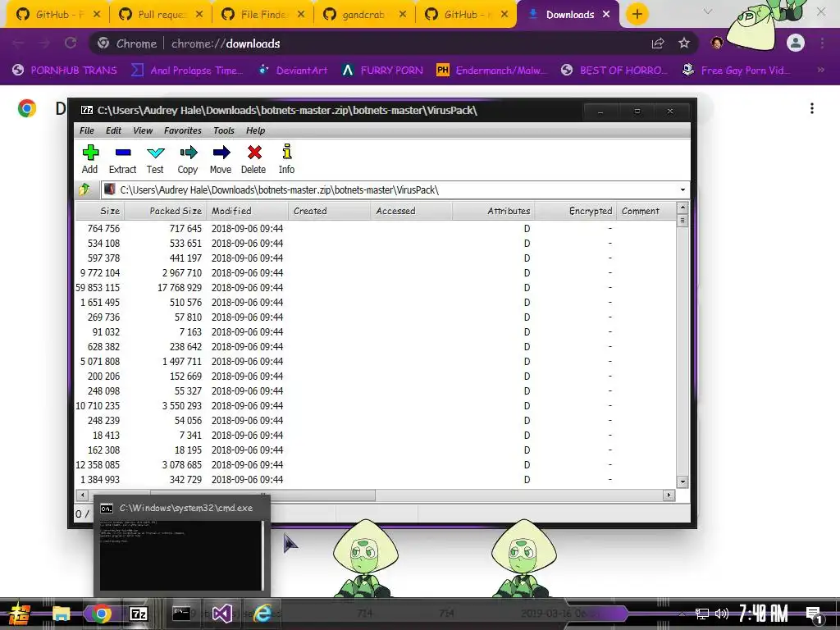The height and width of the screenshot is (630, 840).
Task: Sort by Comment column header
Action: click(x=646, y=211)
